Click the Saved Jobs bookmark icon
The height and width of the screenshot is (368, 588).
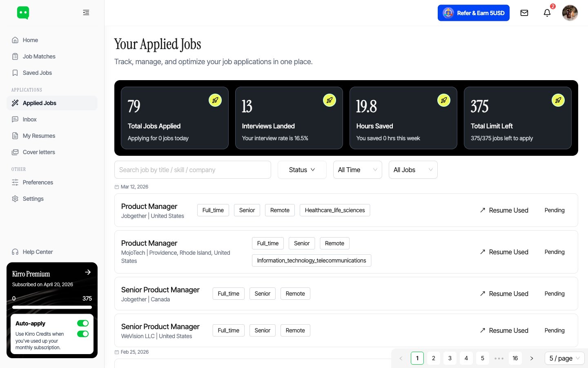point(15,73)
